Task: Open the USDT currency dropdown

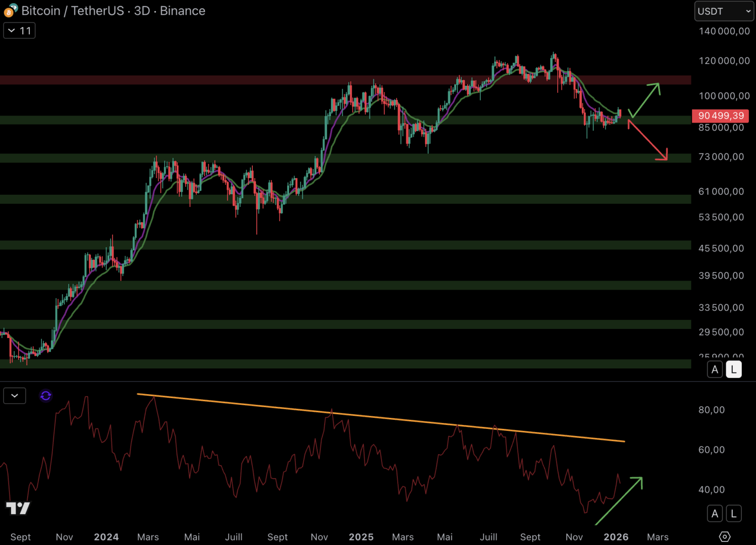Action: coord(724,11)
